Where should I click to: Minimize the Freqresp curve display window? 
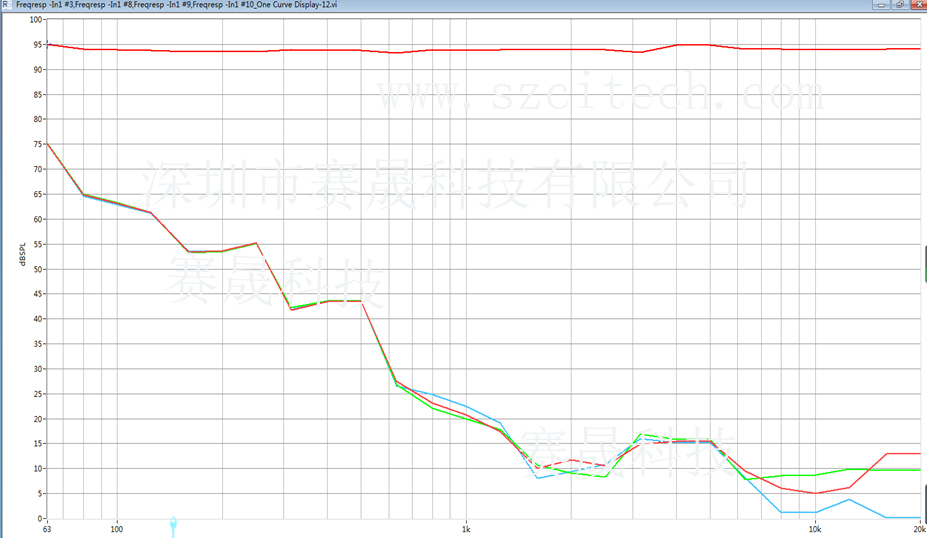pyautogui.click(x=881, y=5)
